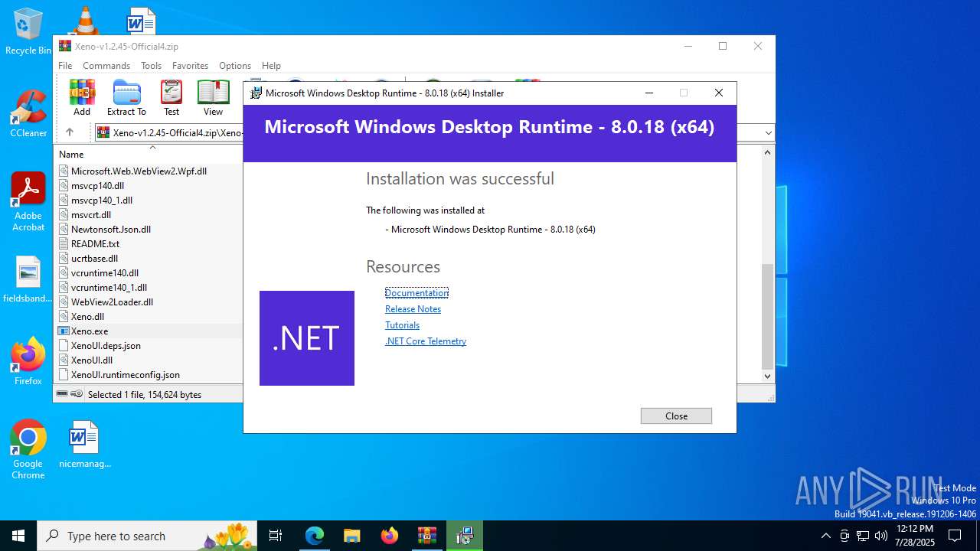Open the File menu in WinRAR

point(65,66)
